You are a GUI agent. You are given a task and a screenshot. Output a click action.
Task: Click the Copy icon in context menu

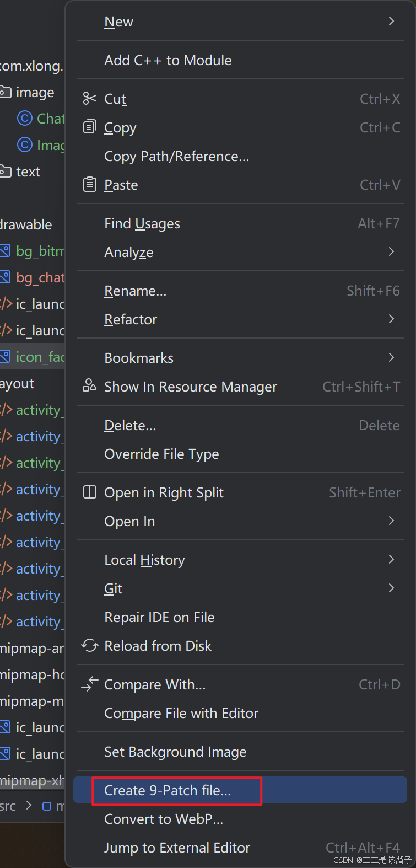pos(89,127)
